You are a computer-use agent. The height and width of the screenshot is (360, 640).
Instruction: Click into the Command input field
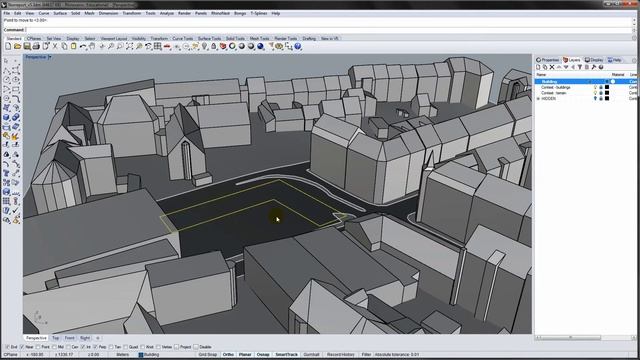point(329,30)
